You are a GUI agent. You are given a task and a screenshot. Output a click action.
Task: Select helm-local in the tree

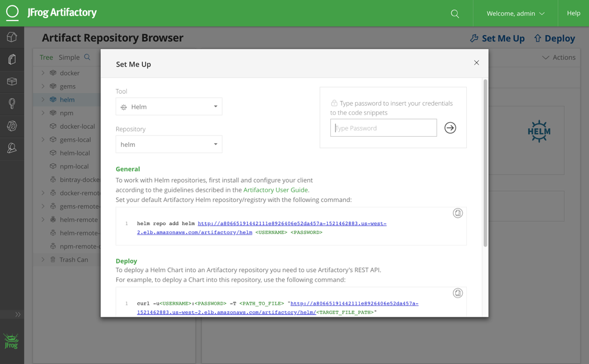[75, 153]
